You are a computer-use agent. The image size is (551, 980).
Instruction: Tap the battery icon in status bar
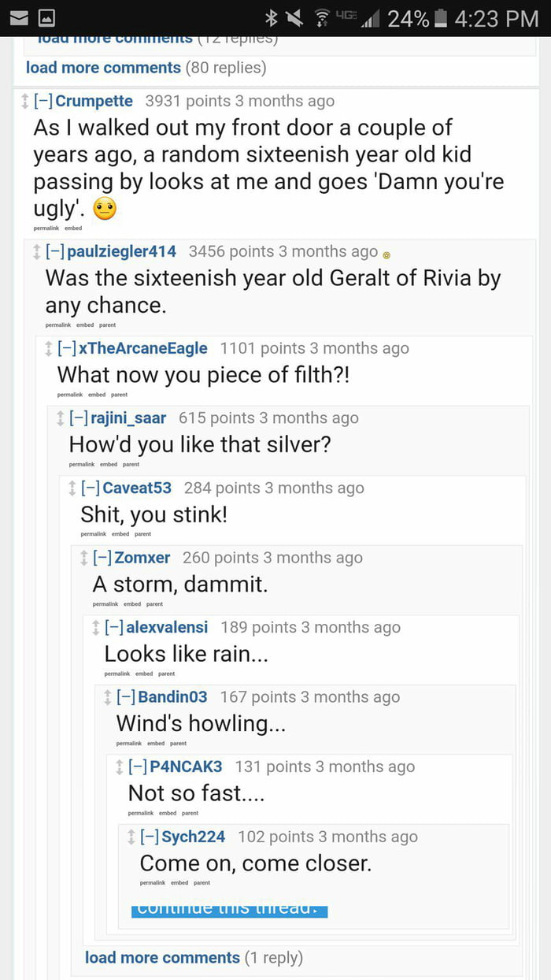point(442,18)
